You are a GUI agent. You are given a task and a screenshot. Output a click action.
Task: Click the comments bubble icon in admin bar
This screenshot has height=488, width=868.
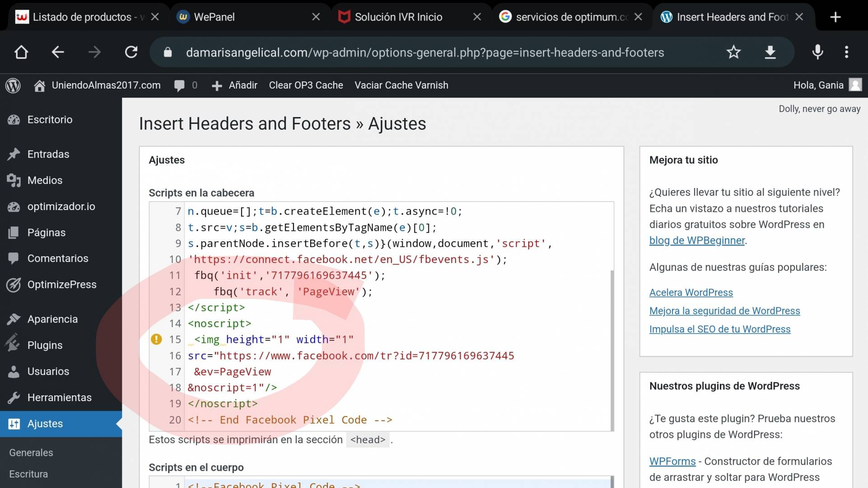[x=179, y=85]
